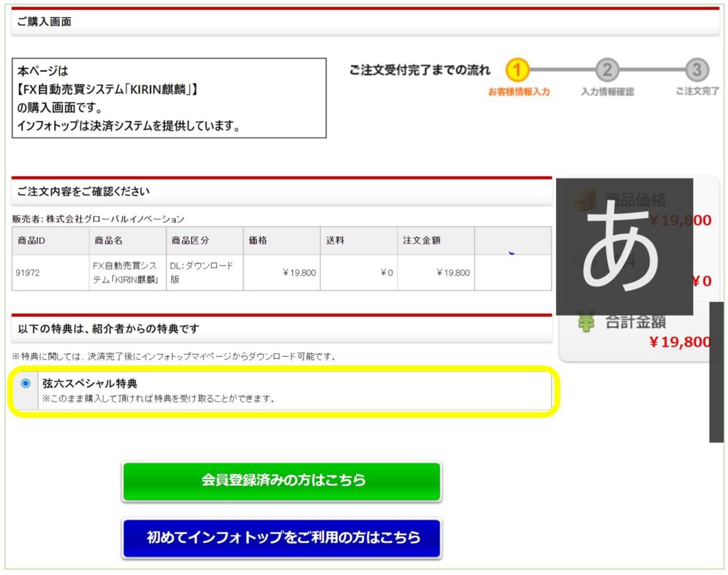Click the green yen icon beside 合計金額

586,322
